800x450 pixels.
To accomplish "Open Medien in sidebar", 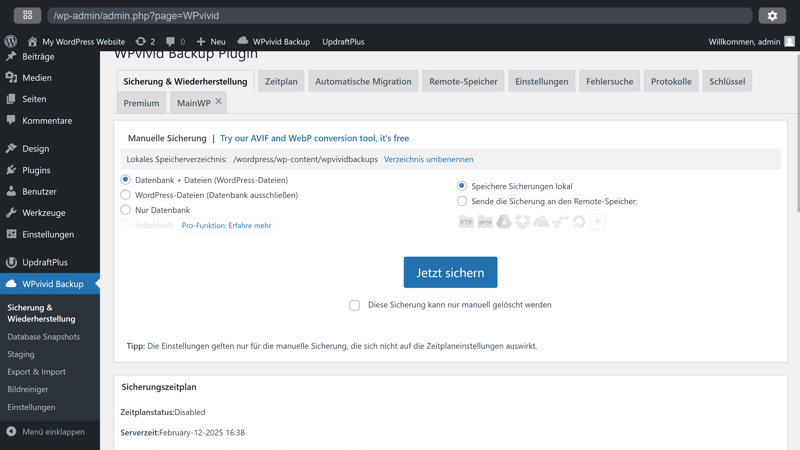I will tap(37, 78).
